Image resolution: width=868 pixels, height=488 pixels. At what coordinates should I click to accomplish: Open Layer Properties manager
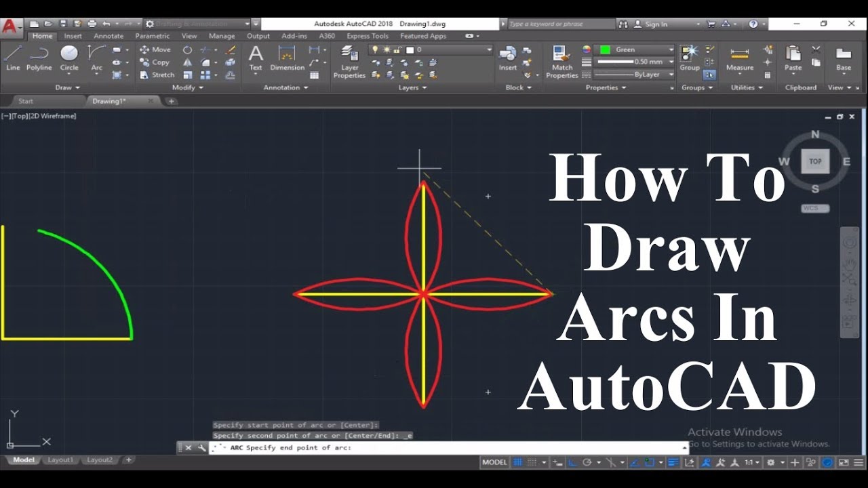[x=350, y=62]
